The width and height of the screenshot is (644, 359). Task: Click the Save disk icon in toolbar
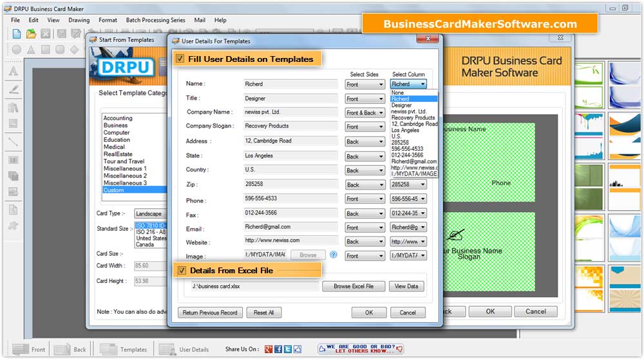[62, 34]
